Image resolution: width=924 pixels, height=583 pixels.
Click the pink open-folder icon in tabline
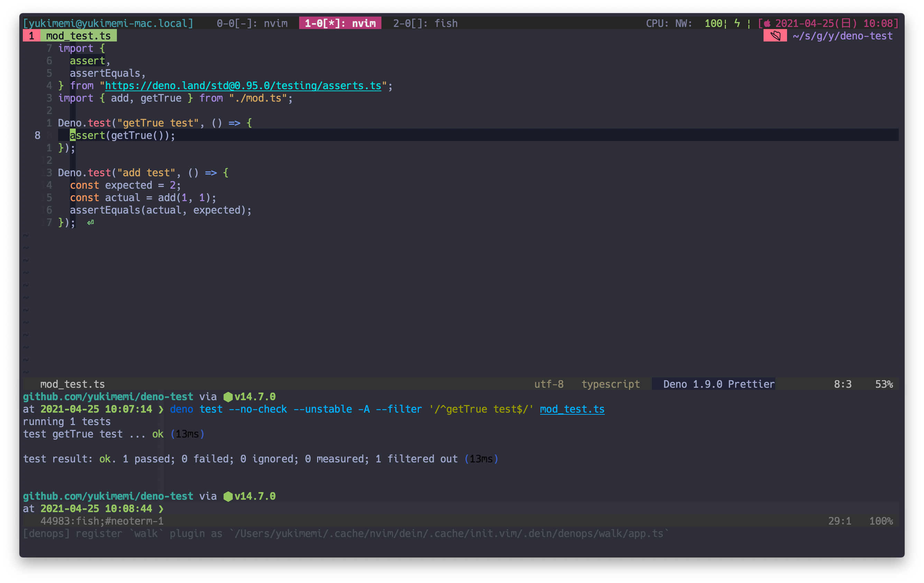[775, 36]
